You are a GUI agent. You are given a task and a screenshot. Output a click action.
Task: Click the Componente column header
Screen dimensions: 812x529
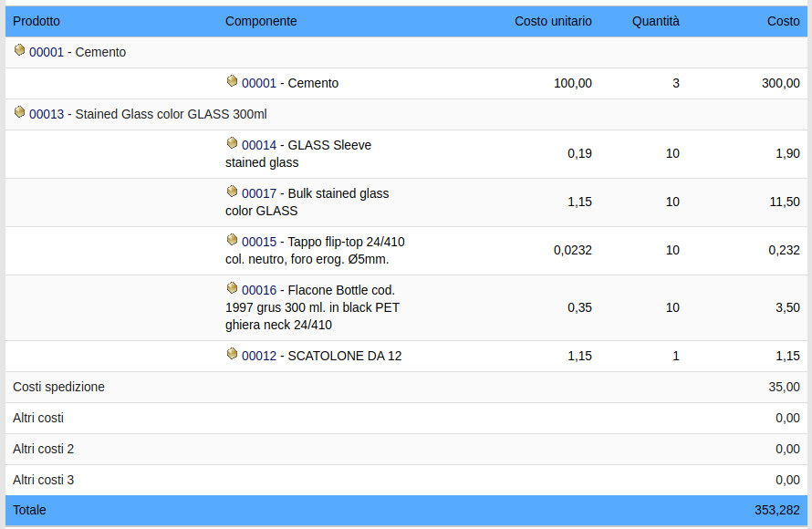point(261,21)
